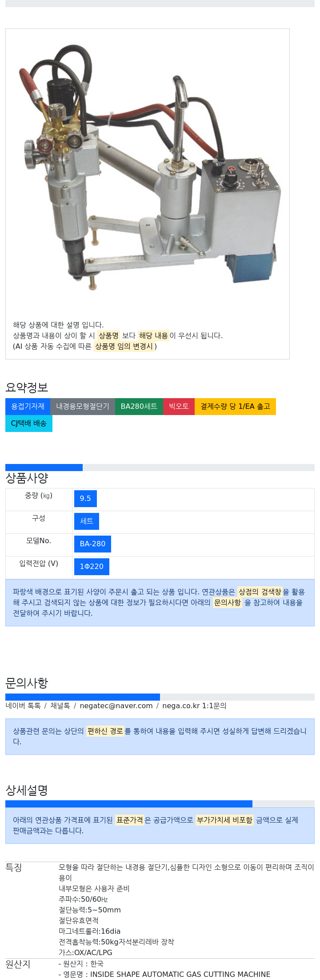Click the blue progress bar under 상품사양

(44, 467)
